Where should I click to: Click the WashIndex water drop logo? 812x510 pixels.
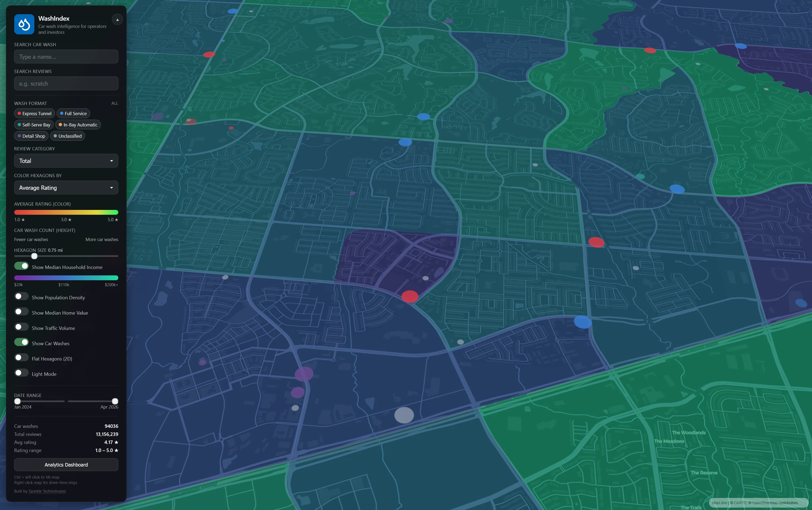24,24
